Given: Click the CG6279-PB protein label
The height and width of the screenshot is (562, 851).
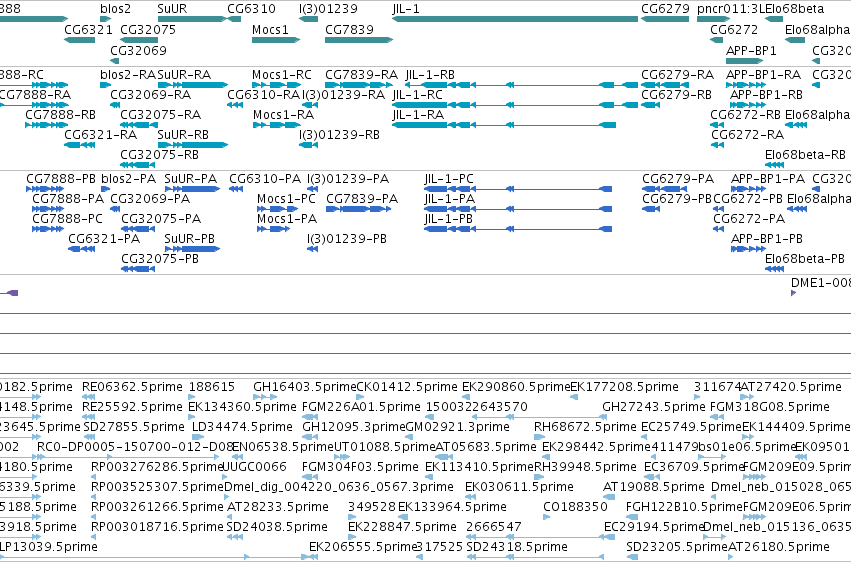Looking at the screenshot, I should 677,199.
